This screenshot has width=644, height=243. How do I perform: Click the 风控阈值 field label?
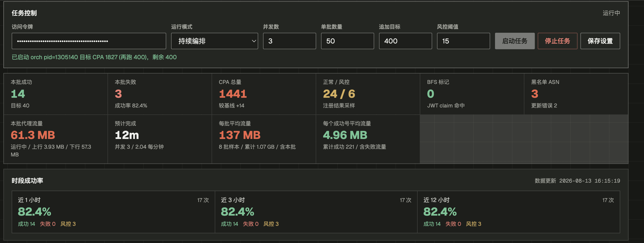447,27
